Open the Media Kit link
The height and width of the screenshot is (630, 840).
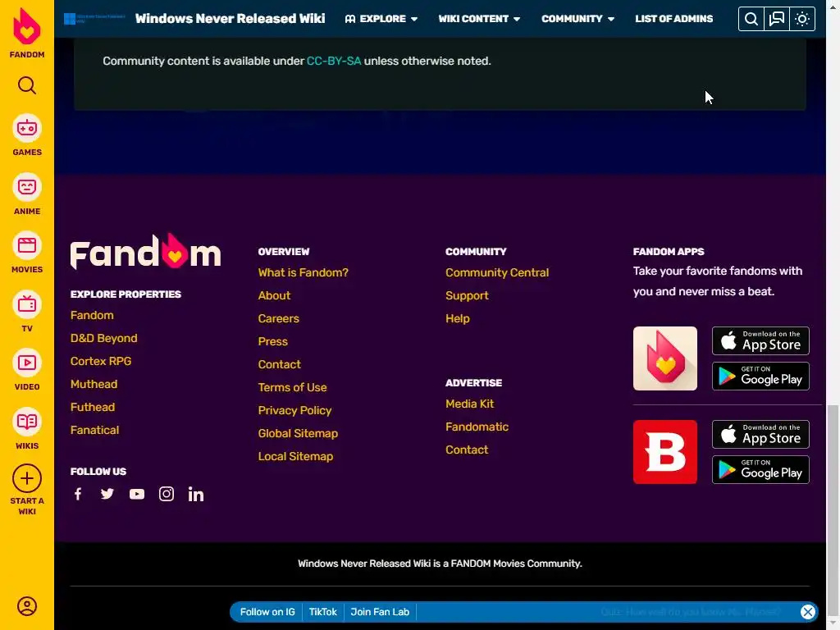click(470, 404)
